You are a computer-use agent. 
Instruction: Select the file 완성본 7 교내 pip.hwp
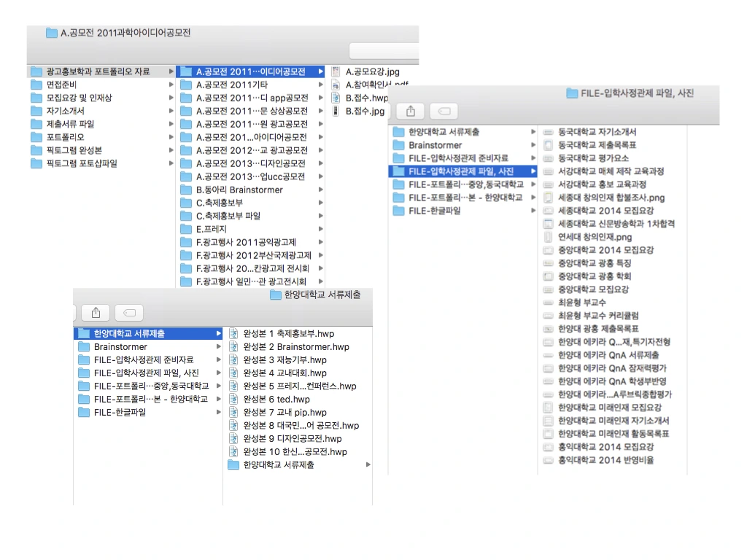coord(298,413)
